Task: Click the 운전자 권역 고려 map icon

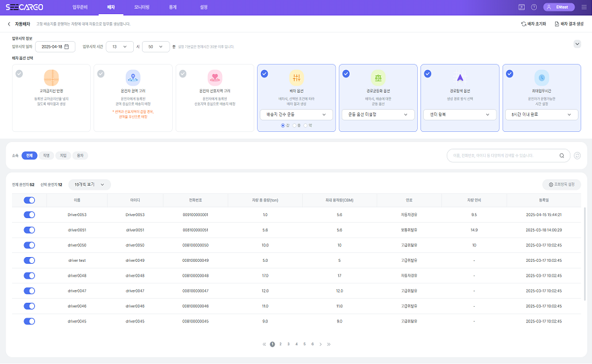Action: click(133, 78)
